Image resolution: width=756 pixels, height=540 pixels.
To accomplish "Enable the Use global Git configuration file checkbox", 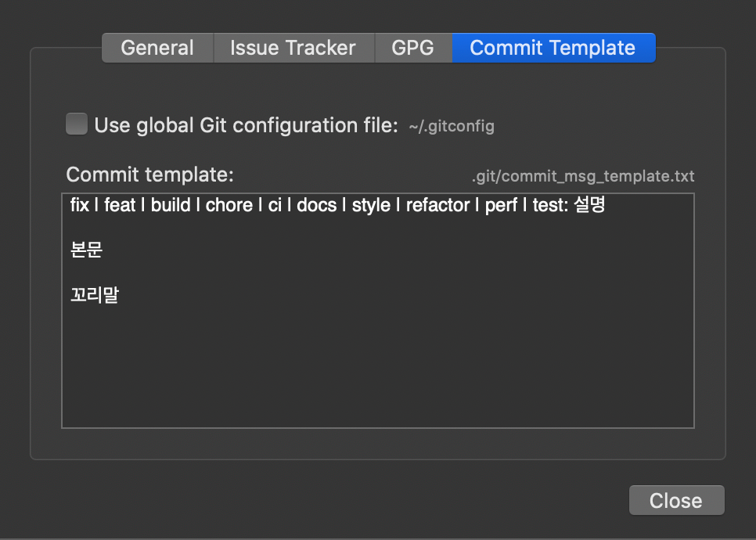I will [x=76, y=124].
